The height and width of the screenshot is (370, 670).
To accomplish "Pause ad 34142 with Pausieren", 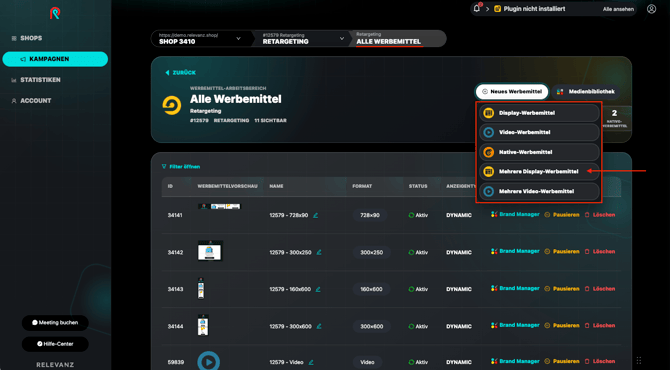I will (x=562, y=251).
